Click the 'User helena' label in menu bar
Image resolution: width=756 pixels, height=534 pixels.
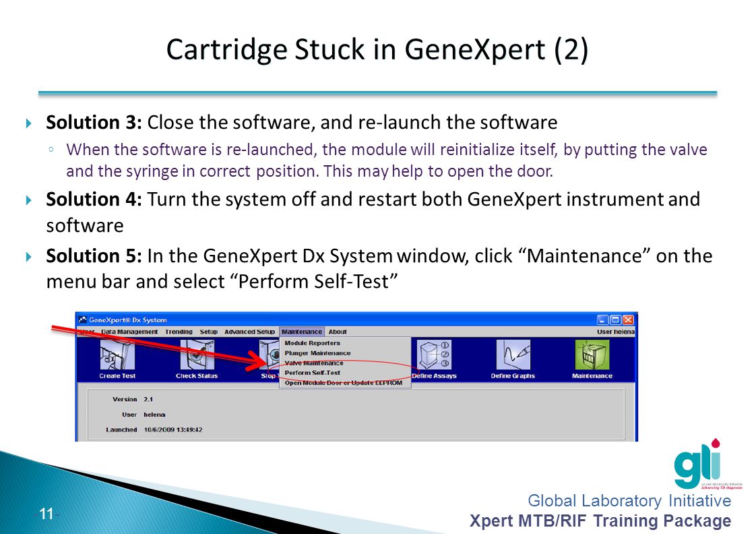[x=616, y=332]
